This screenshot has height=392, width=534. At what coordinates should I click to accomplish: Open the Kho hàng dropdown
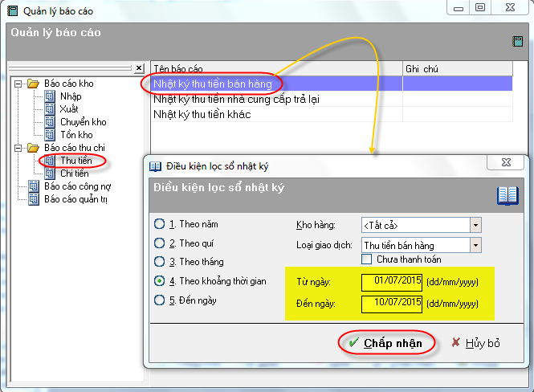(475, 225)
